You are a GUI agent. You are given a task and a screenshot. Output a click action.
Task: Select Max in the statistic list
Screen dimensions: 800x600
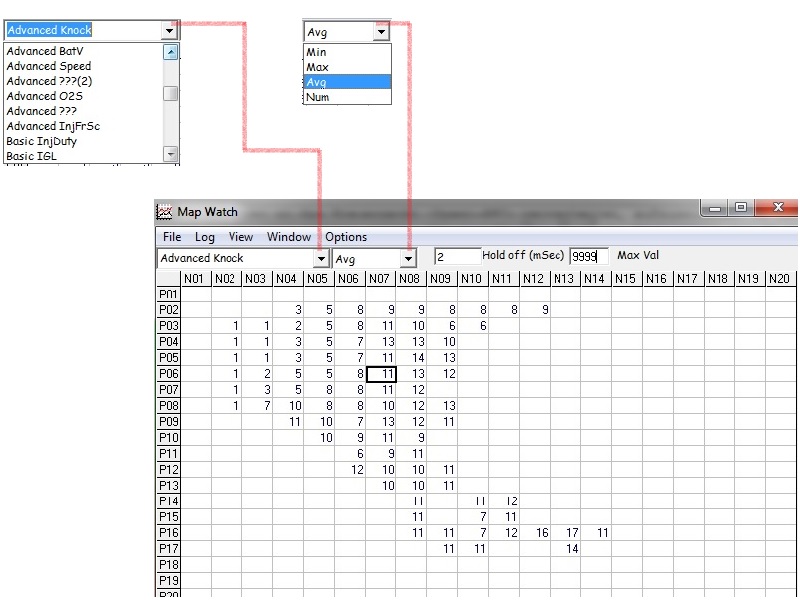[x=317, y=67]
